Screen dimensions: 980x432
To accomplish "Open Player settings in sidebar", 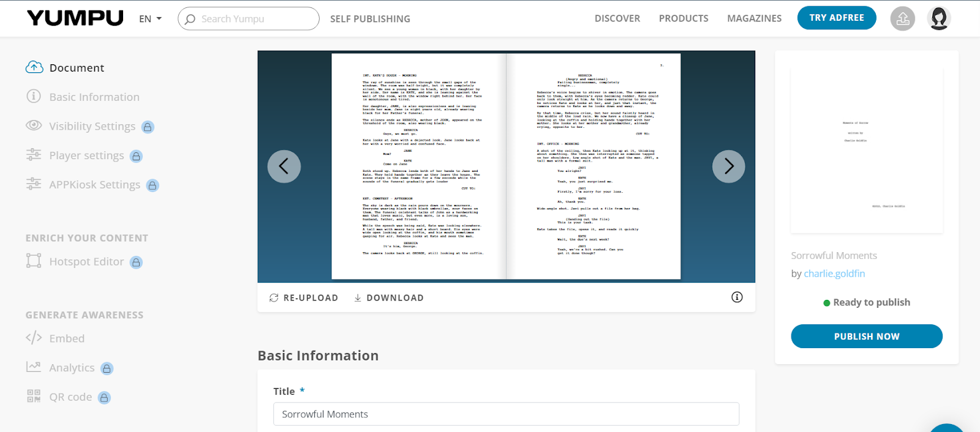I will [87, 156].
